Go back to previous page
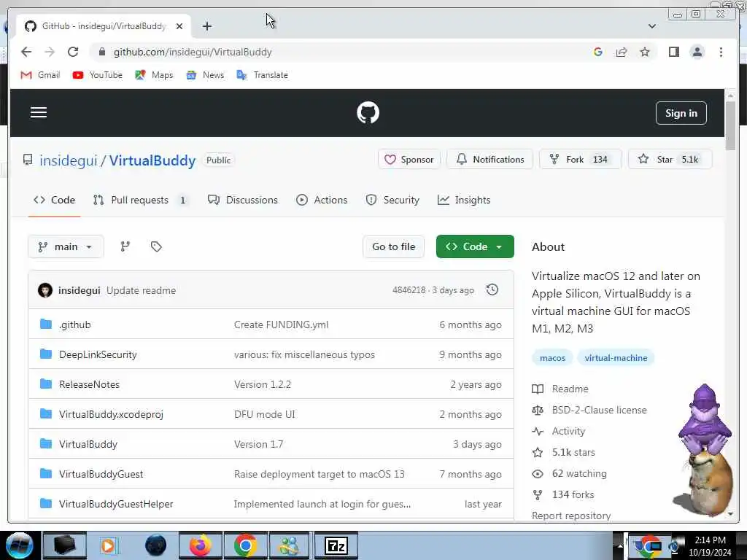Viewport: 747px width, 560px height. click(26, 52)
